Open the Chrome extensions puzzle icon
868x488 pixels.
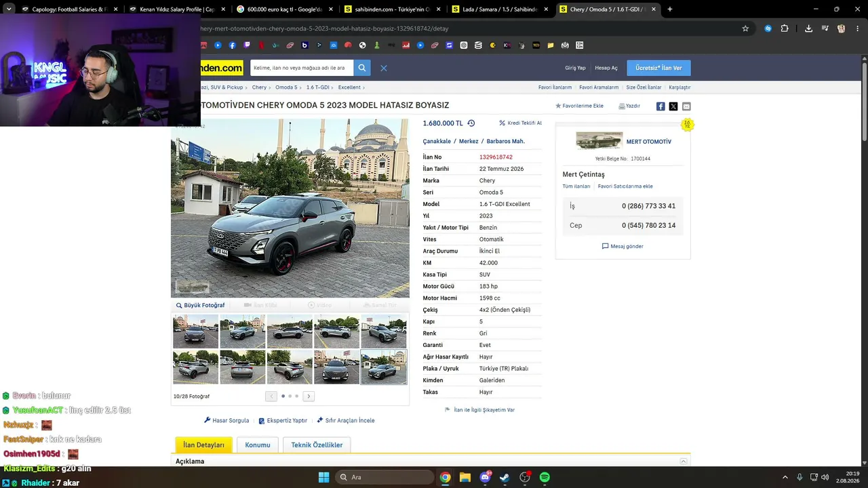pyautogui.click(x=785, y=28)
